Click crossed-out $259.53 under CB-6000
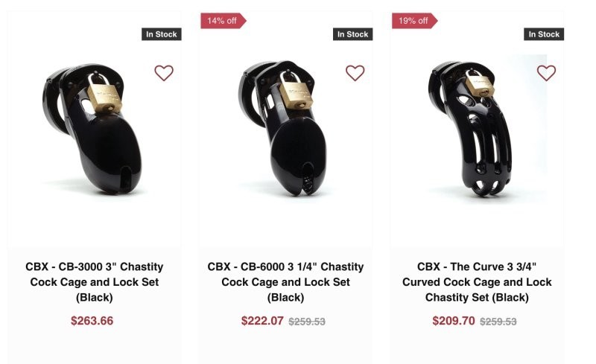This screenshot has height=364, width=596. tap(307, 322)
